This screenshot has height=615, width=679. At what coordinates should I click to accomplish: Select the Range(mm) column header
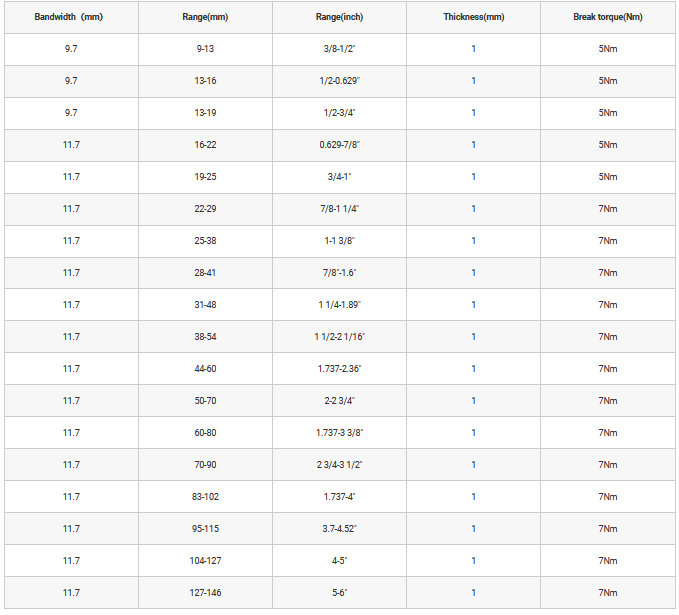[205, 18]
